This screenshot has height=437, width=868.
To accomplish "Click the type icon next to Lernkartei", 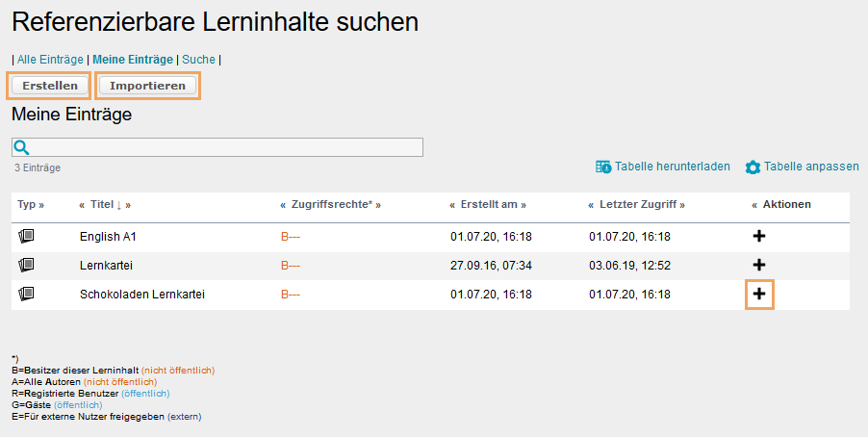I will pyautogui.click(x=26, y=265).
